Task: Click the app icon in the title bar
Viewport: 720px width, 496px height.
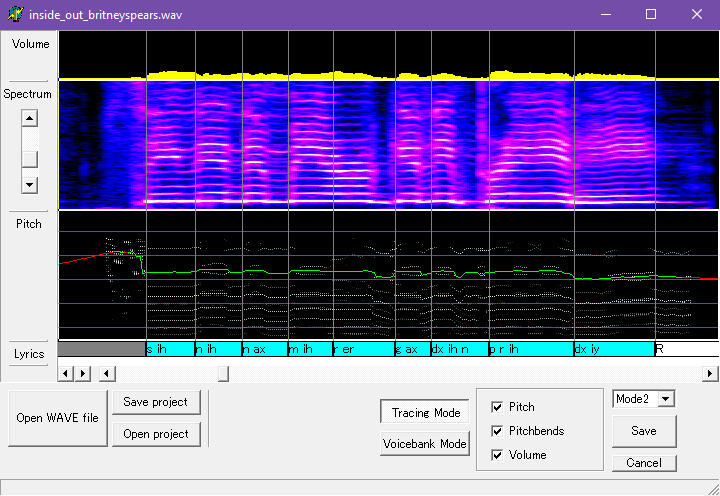Action: click(x=15, y=15)
